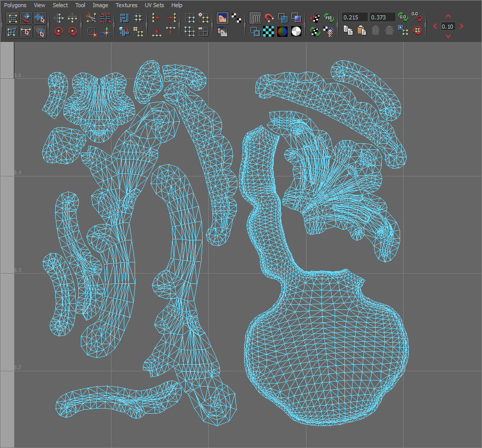Edit the U coordinate field showing 0.215
The image size is (482, 448).
[354, 17]
